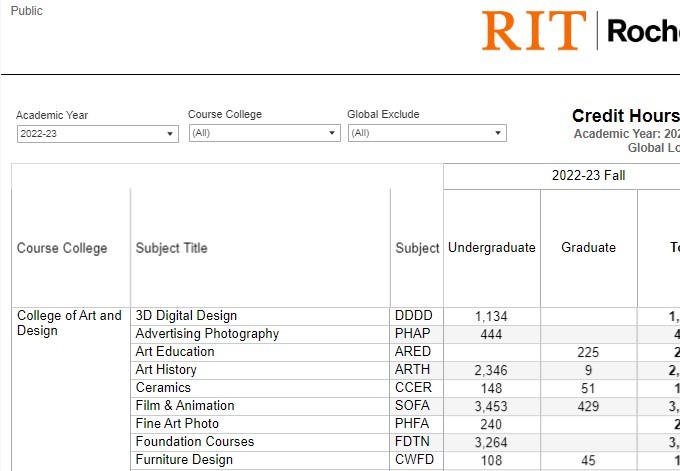Select the Undergraduate column header
The height and width of the screenshot is (471, 680).
coord(491,248)
